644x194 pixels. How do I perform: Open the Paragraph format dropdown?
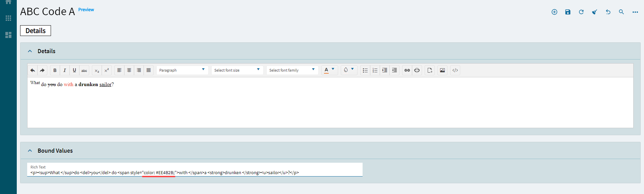pos(182,70)
